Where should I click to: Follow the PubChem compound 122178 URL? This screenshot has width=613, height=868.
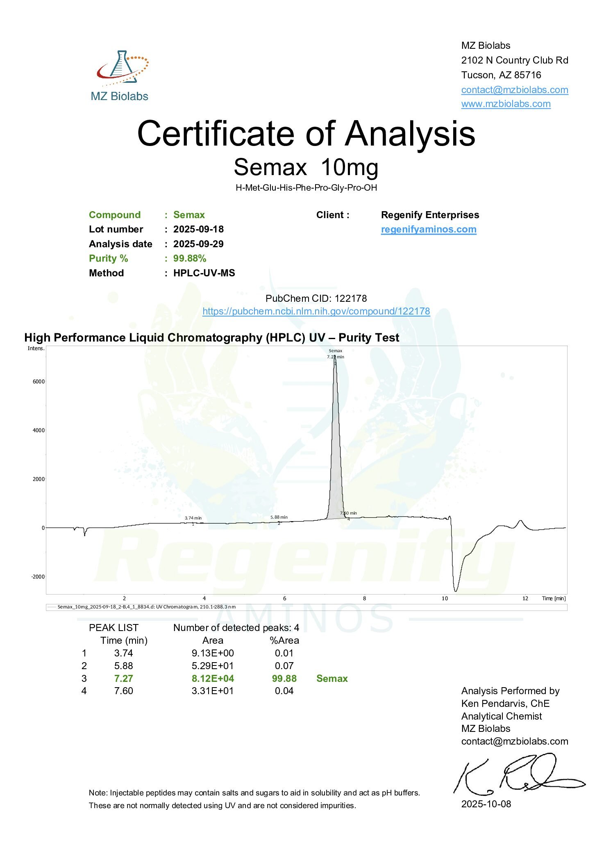[316, 311]
